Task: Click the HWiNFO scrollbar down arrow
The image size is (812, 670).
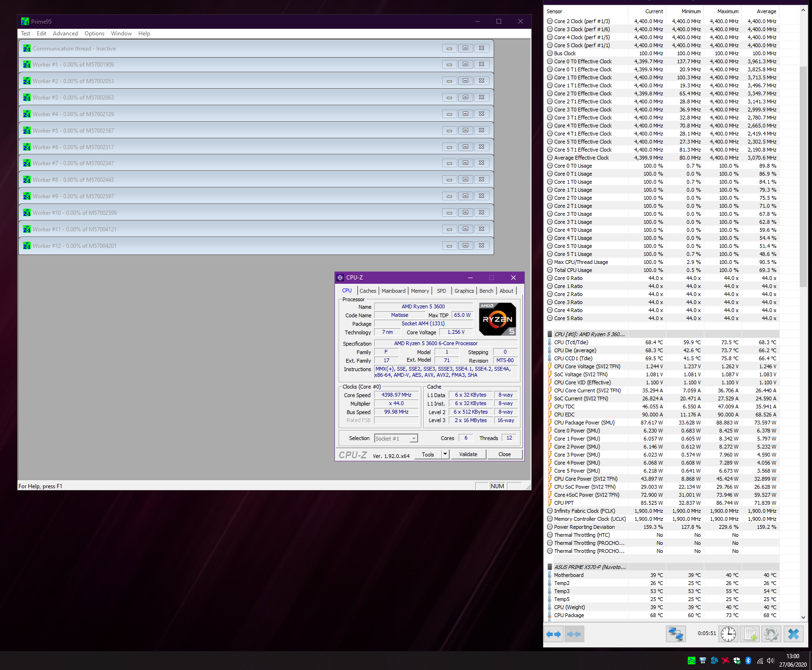Action: point(803,617)
